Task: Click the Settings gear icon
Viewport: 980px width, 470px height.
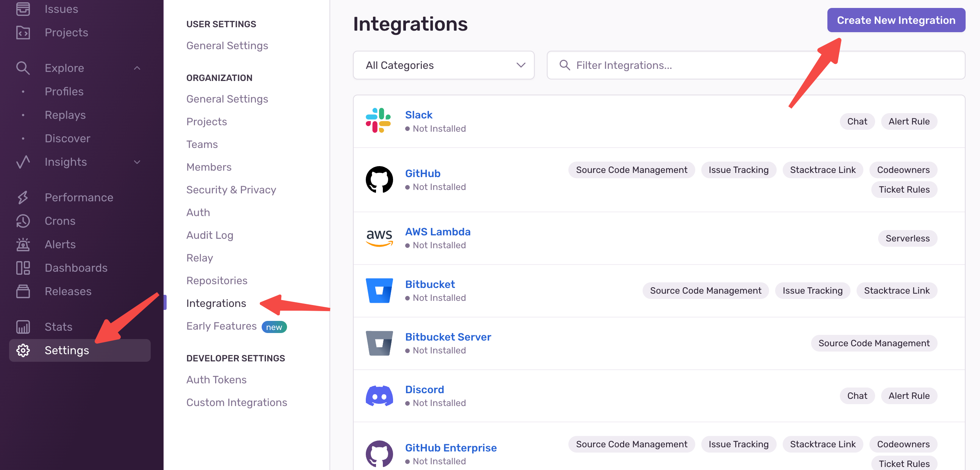Action: tap(23, 350)
